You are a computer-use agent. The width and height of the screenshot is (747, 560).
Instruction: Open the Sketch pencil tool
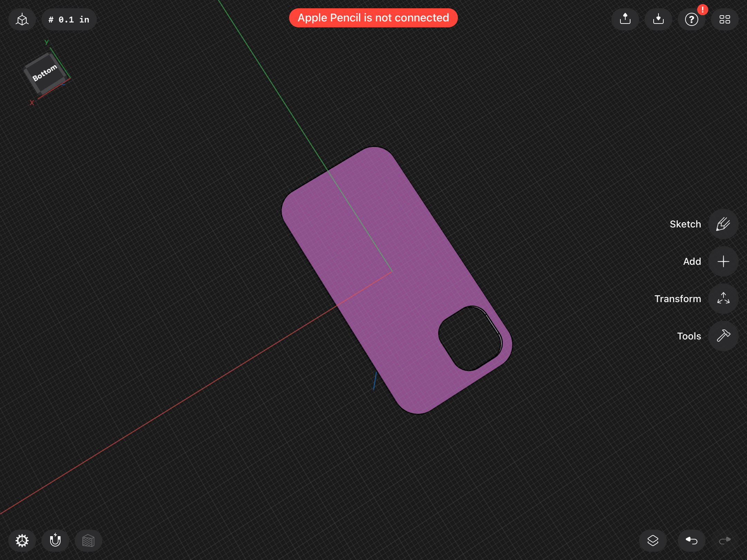(723, 224)
